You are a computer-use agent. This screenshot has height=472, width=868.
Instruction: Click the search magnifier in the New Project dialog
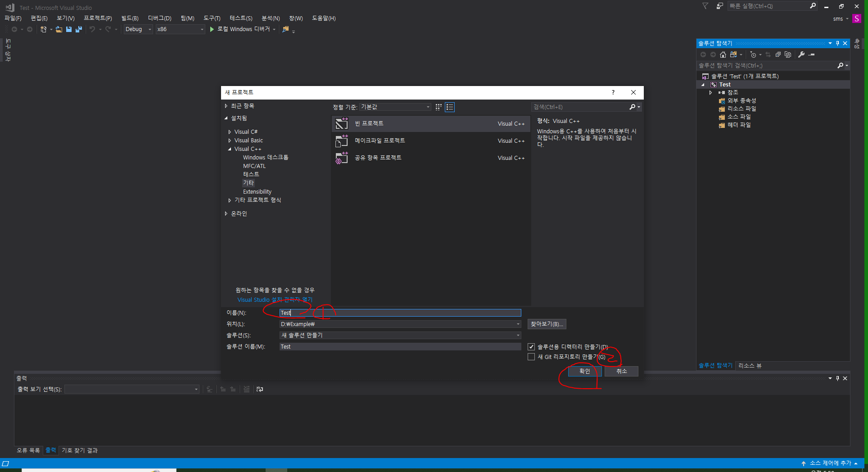(x=633, y=107)
